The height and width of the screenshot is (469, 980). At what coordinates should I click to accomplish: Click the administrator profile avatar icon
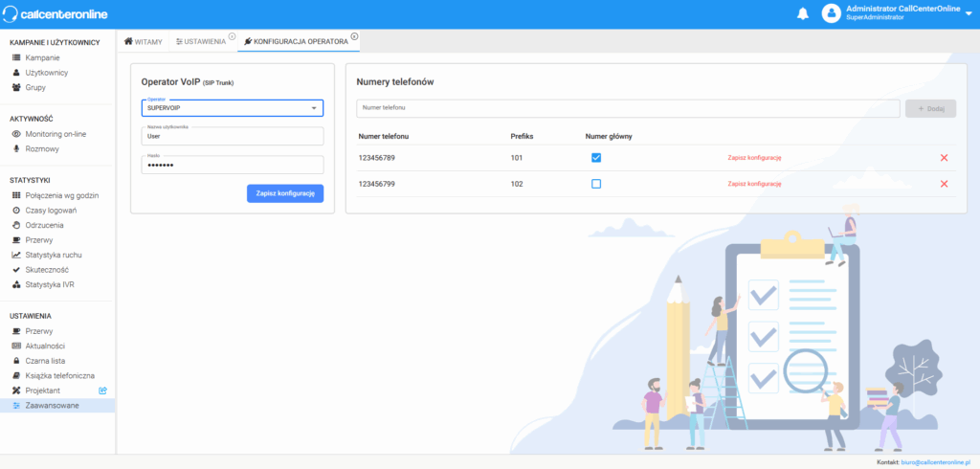point(831,13)
